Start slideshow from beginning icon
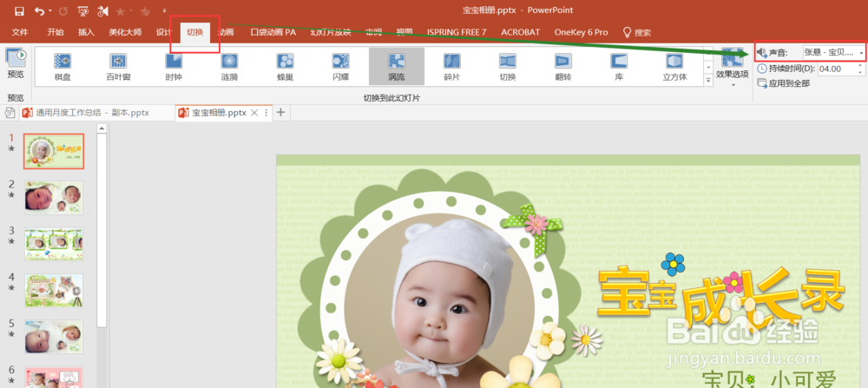Viewport: 868px width, 388px height. pos(83,10)
